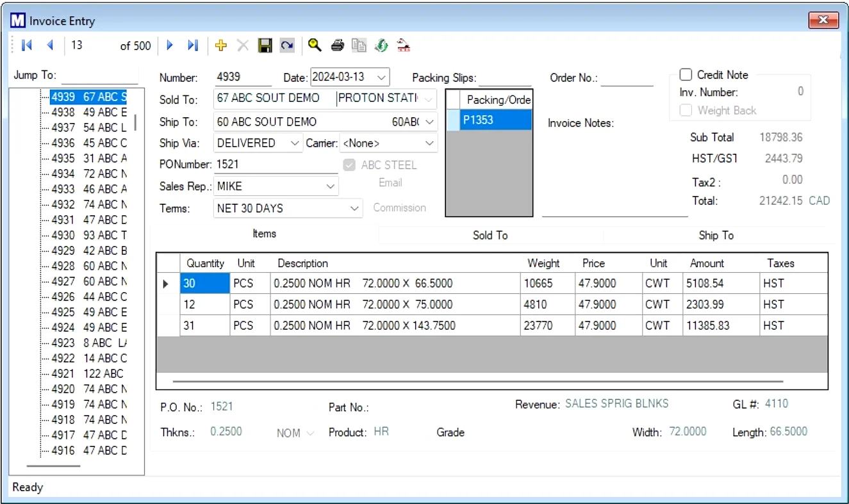Open the Date dropdown calendar
The height and width of the screenshot is (504, 849).
(x=383, y=76)
